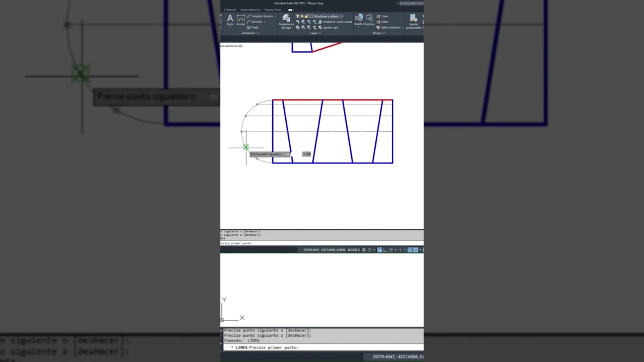Screen dimensions: 644x362
Task: Open the Automatización ribbon tab
Action: pos(251,10)
